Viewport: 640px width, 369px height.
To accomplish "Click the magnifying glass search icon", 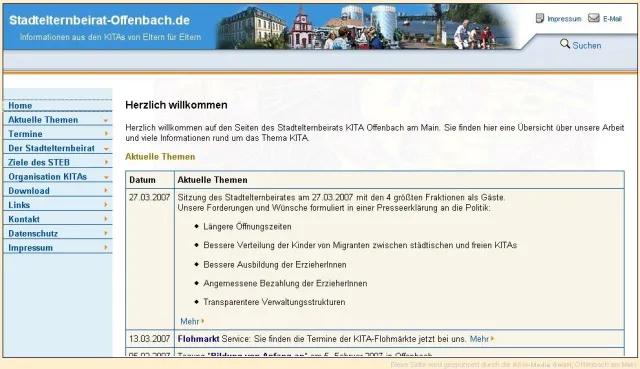I will tap(565, 44).
